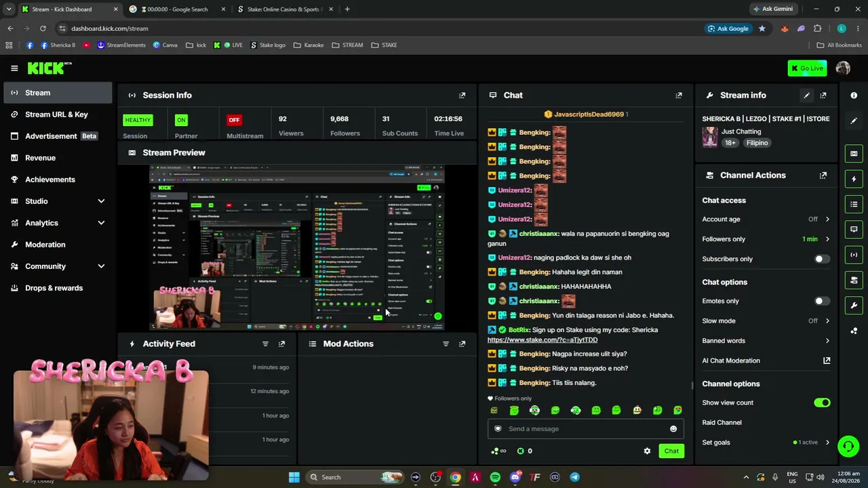Pop out the Stream info panel
868x488 pixels.
point(823,96)
